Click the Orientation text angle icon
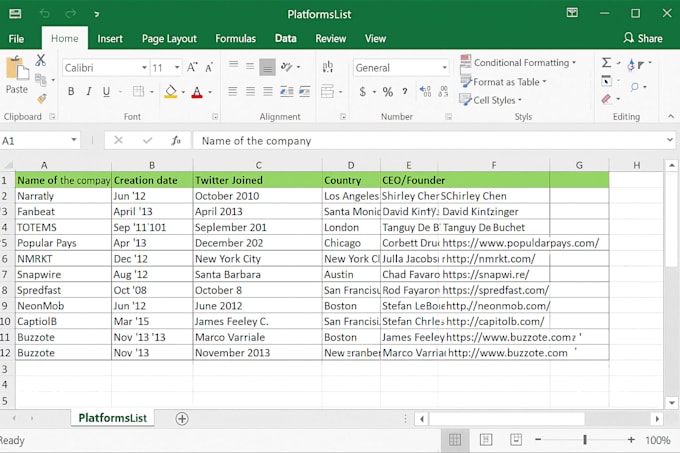 coord(287,67)
